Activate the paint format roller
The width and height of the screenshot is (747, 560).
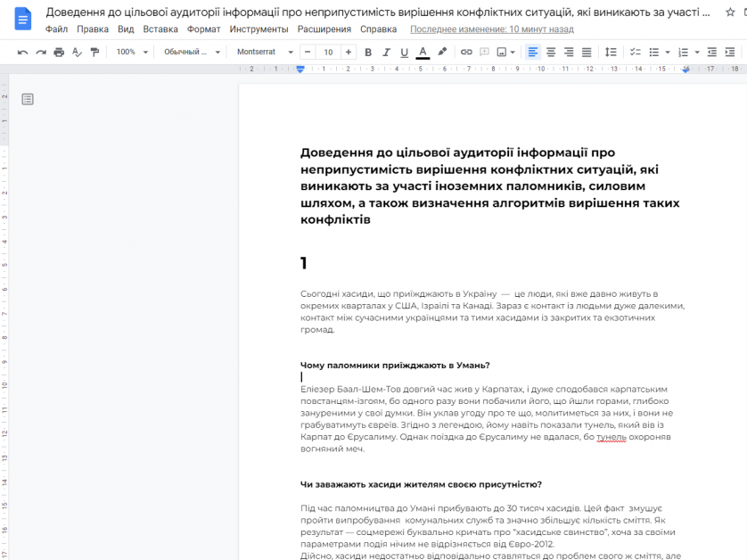point(94,52)
